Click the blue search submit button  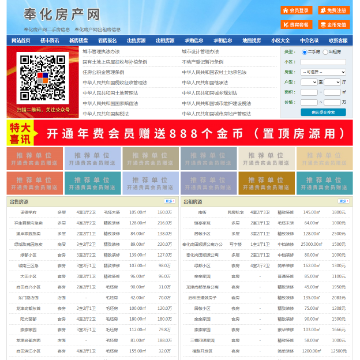323,112
